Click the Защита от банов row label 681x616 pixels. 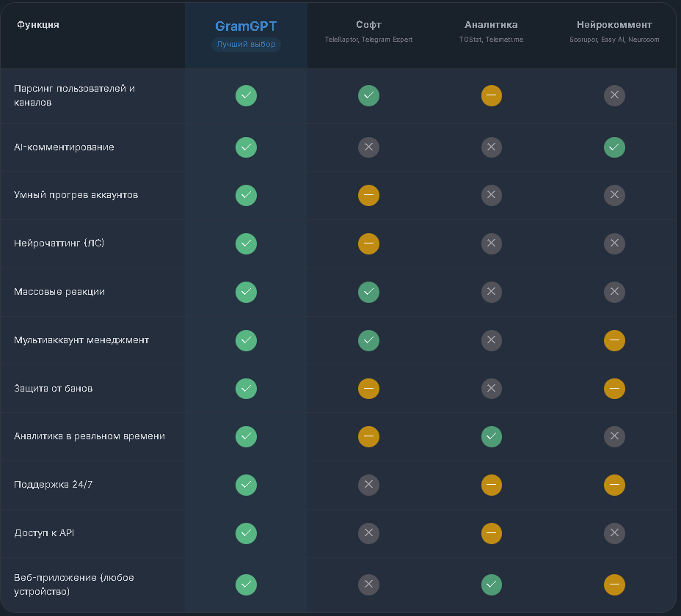coord(54,388)
